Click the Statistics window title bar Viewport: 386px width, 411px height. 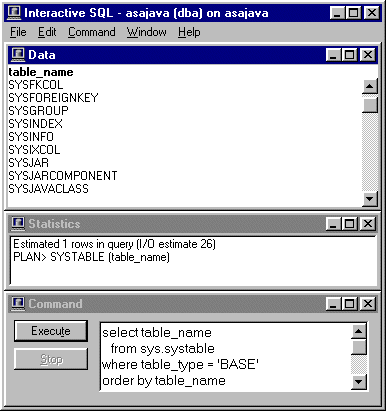coord(193,224)
